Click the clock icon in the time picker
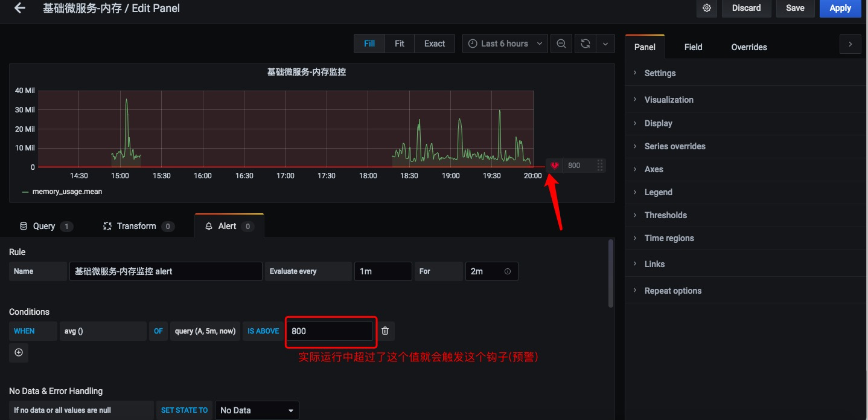This screenshot has width=868, height=420. [471, 43]
